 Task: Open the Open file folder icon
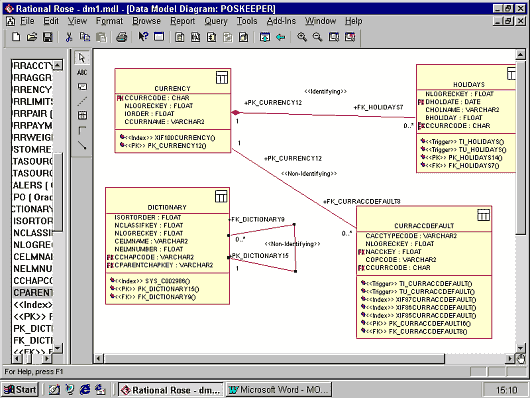(32, 37)
